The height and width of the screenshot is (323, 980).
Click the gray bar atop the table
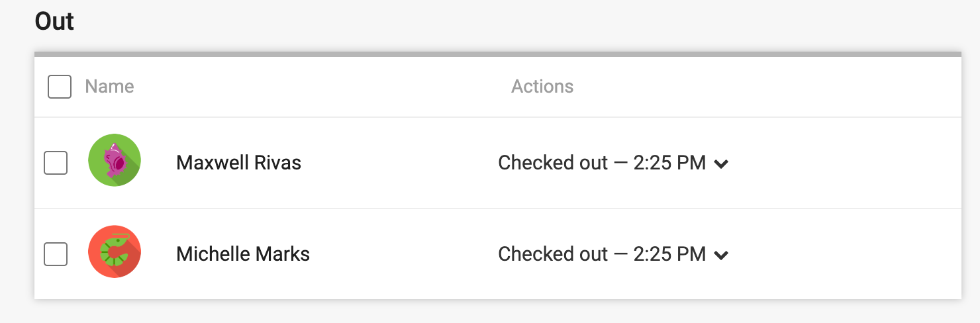click(498, 54)
